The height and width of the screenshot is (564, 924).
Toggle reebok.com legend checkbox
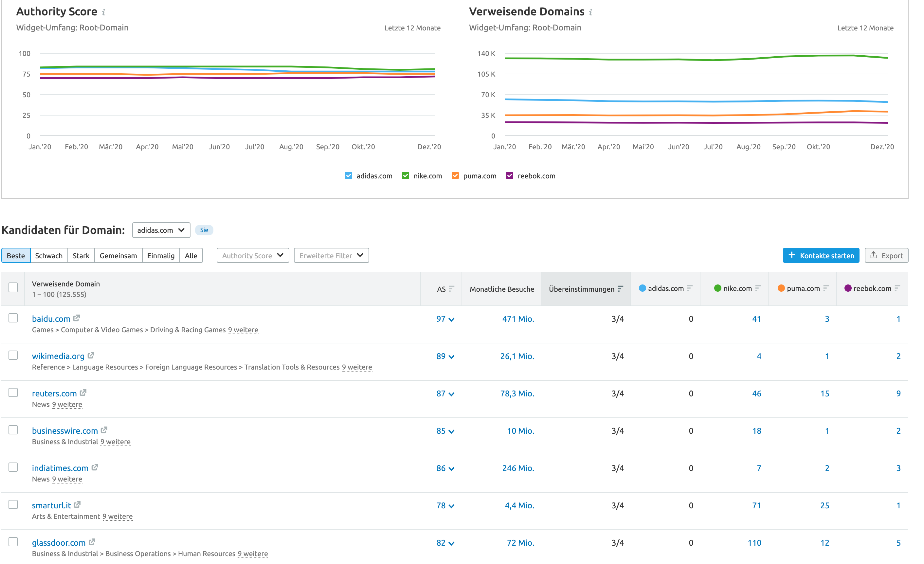(x=510, y=175)
